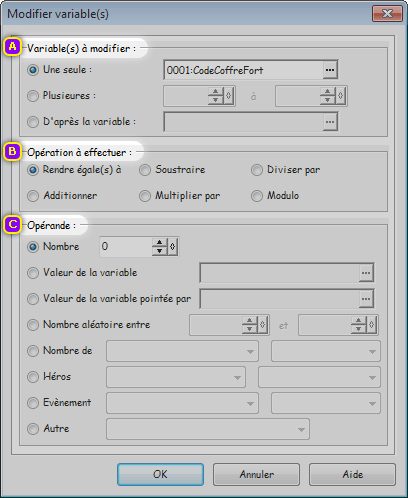The image size is (408, 498).
Task: Click ellipsis for Valeur de la variable pointée par
Action: [366, 299]
